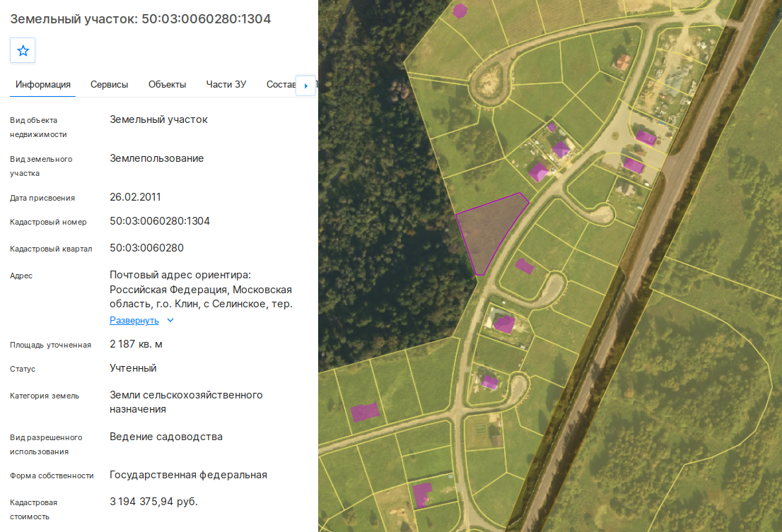The width and height of the screenshot is (782, 532).
Task: Click the Площадь уточненная field label
Action: coord(50,345)
